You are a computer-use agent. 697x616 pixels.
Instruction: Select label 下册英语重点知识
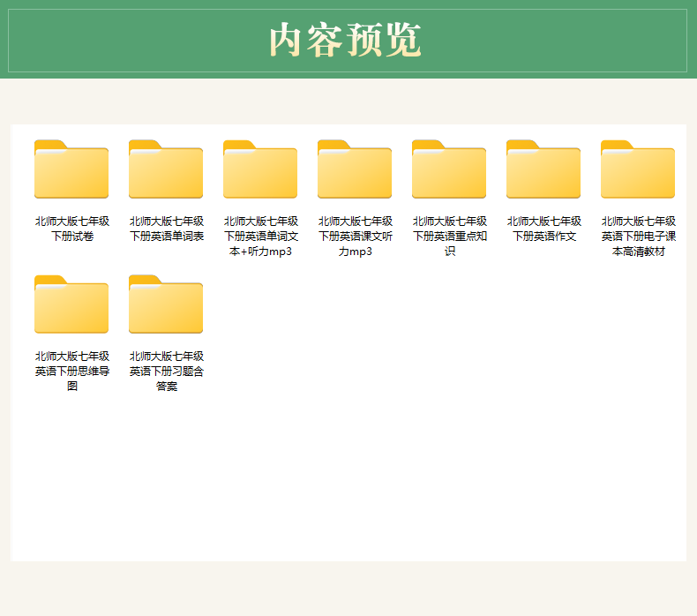coord(450,237)
